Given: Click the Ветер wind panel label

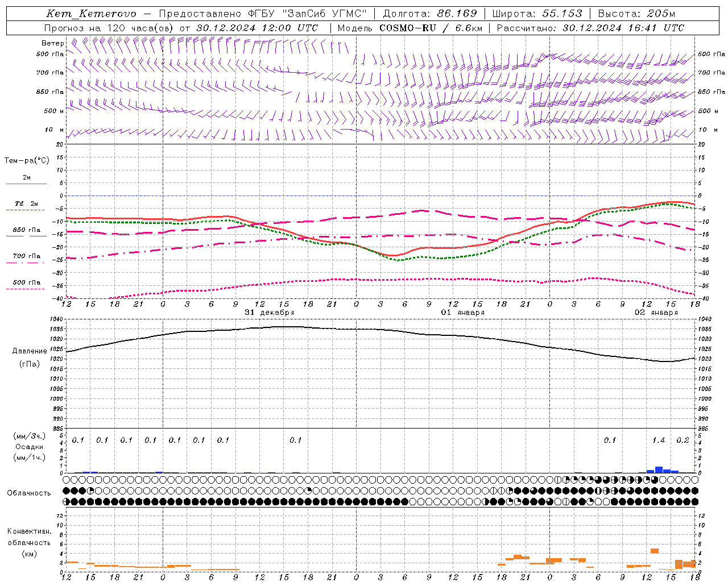Looking at the screenshot, I should pyautogui.click(x=52, y=43).
